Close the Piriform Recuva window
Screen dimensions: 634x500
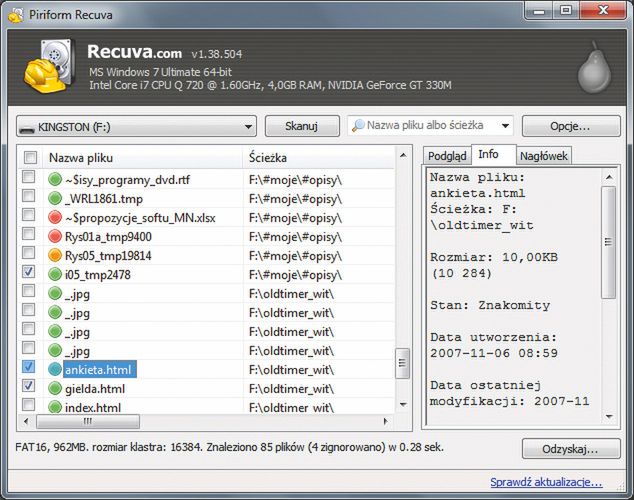coord(603,10)
